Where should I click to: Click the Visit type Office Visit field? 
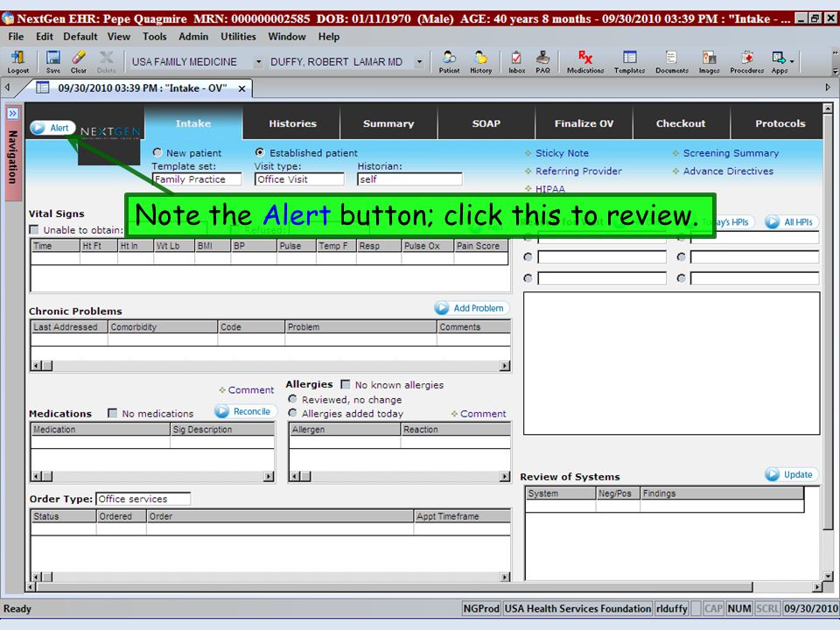[299, 179]
